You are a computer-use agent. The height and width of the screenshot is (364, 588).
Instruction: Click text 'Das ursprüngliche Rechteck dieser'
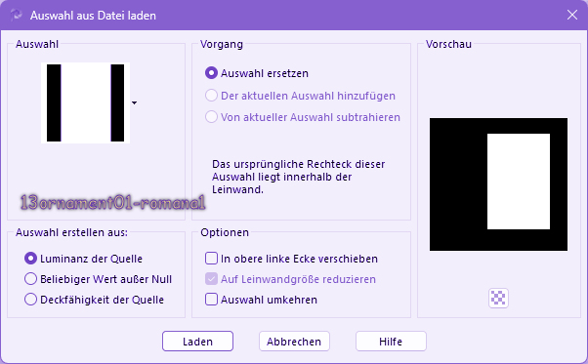coord(298,164)
